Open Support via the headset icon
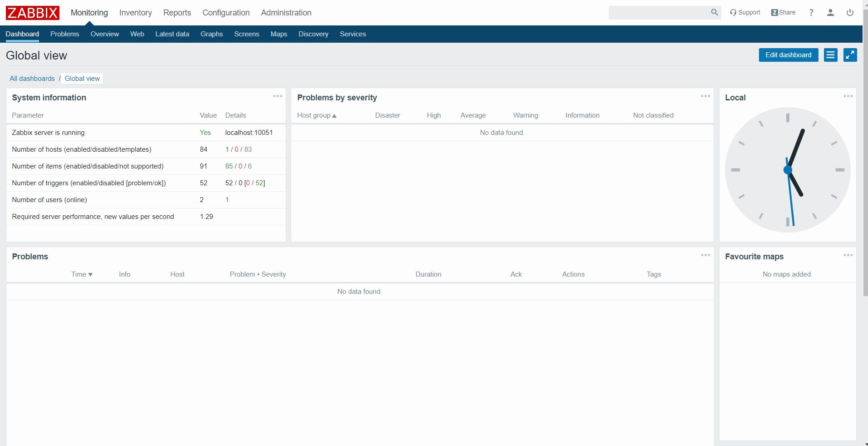 click(733, 12)
